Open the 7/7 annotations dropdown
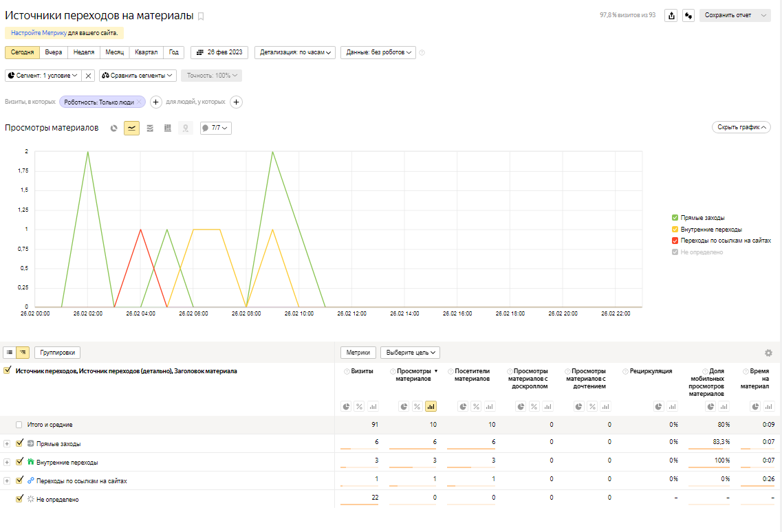 (216, 128)
